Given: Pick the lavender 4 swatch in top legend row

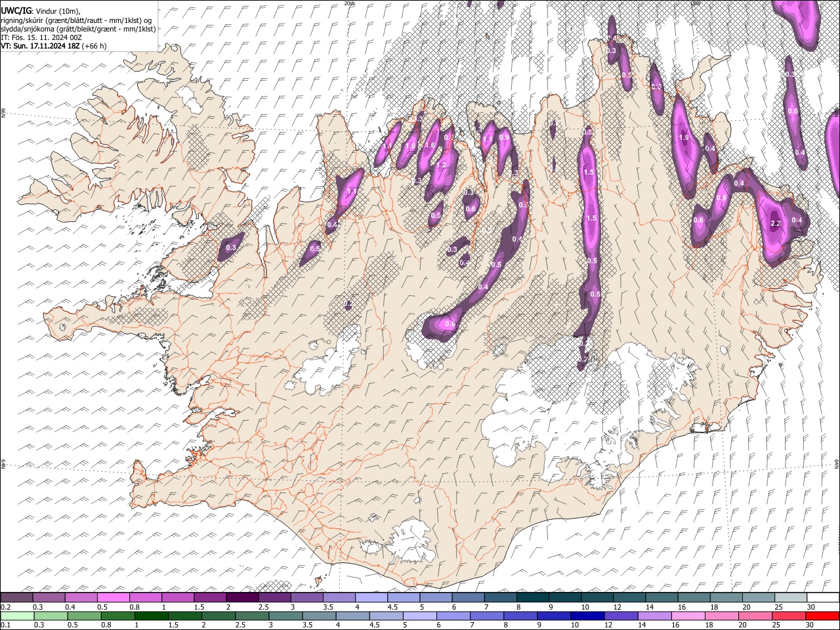Looking at the screenshot, I should coord(371,598).
